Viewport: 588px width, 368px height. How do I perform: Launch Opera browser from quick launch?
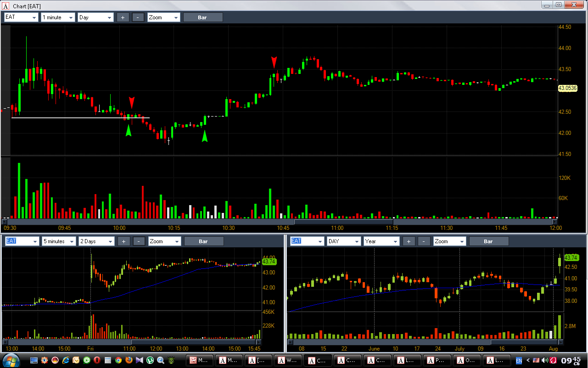(x=97, y=360)
